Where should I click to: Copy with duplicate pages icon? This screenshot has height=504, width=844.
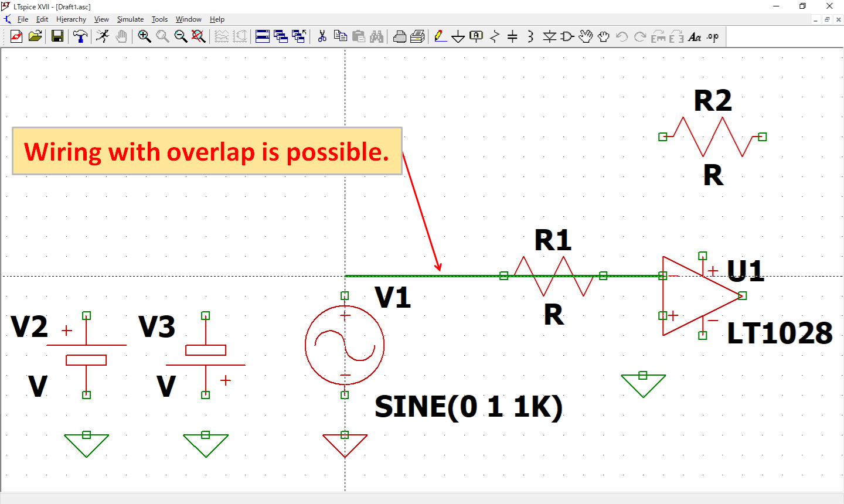point(340,36)
